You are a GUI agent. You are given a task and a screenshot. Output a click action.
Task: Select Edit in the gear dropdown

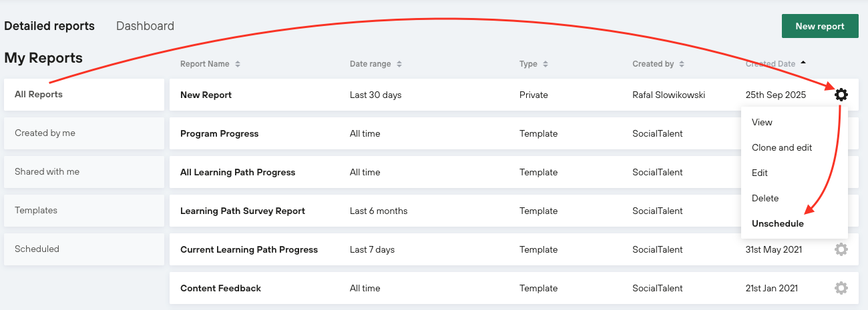(x=760, y=173)
